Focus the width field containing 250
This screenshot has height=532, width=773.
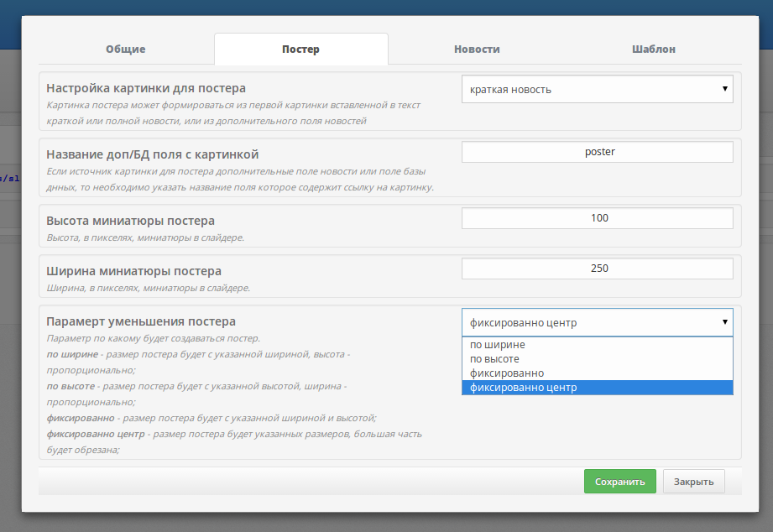[x=597, y=269]
